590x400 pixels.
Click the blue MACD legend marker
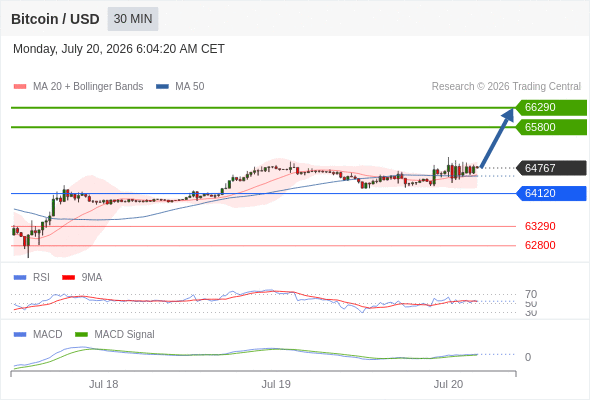(20, 335)
